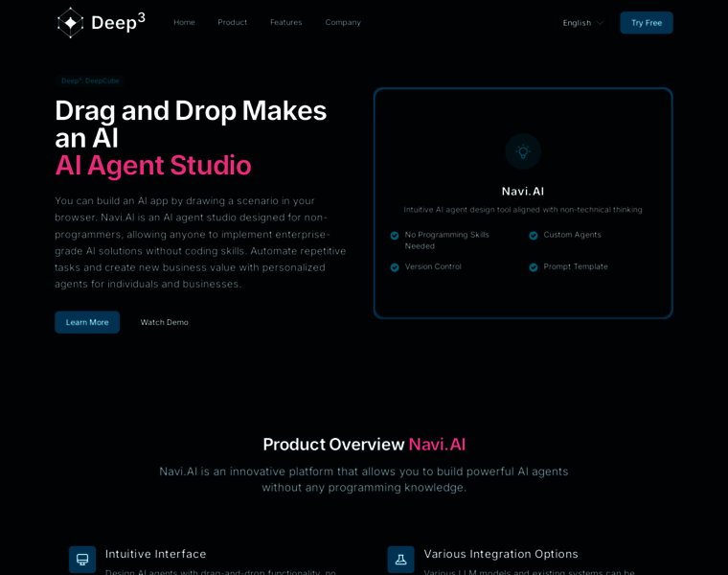Viewport: 728px width, 575px height.
Task: Click the Deep³: DeepCube badge
Action: click(91, 80)
